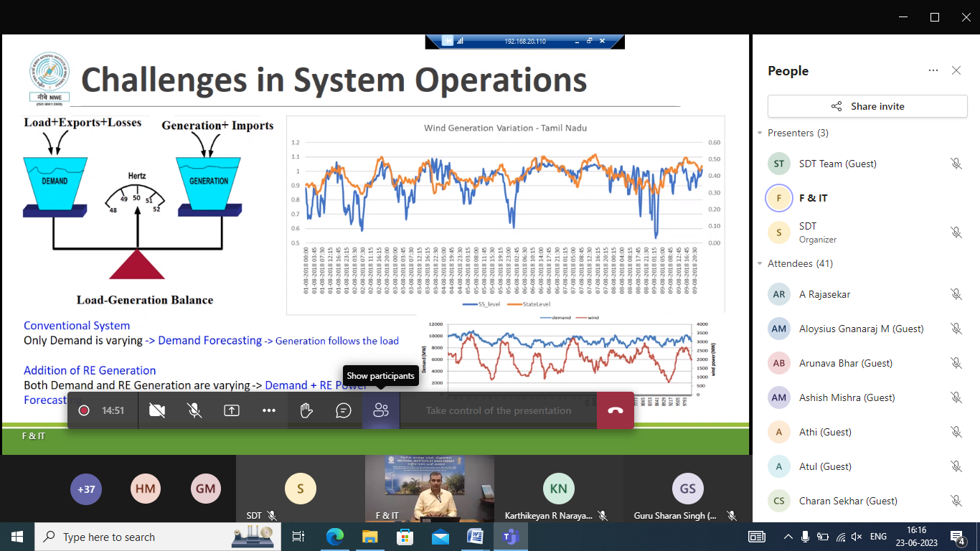
Task: Click the recording indicator red dot
Action: [x=84, y=410]
